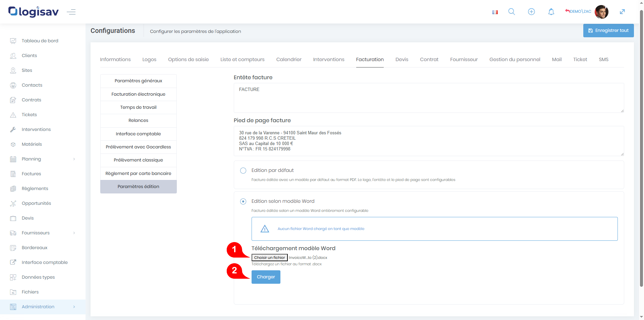The image size is (644, 320).
Task: Switch to the Devis configuration tab
Action: click(401, 59)
